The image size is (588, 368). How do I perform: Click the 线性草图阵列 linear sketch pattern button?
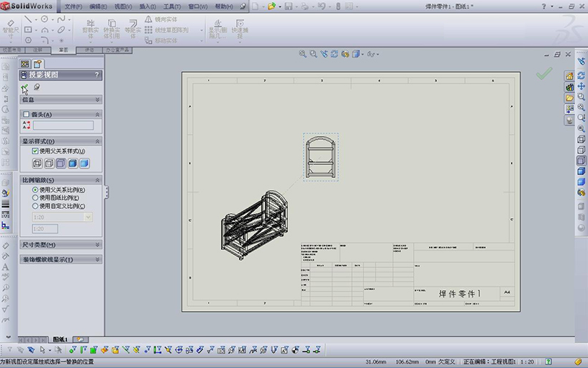point(166,30)
